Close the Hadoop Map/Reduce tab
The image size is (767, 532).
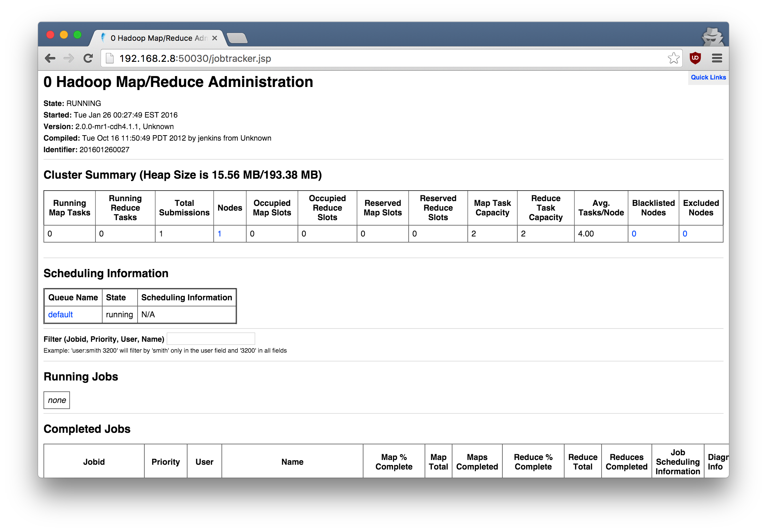215,38
